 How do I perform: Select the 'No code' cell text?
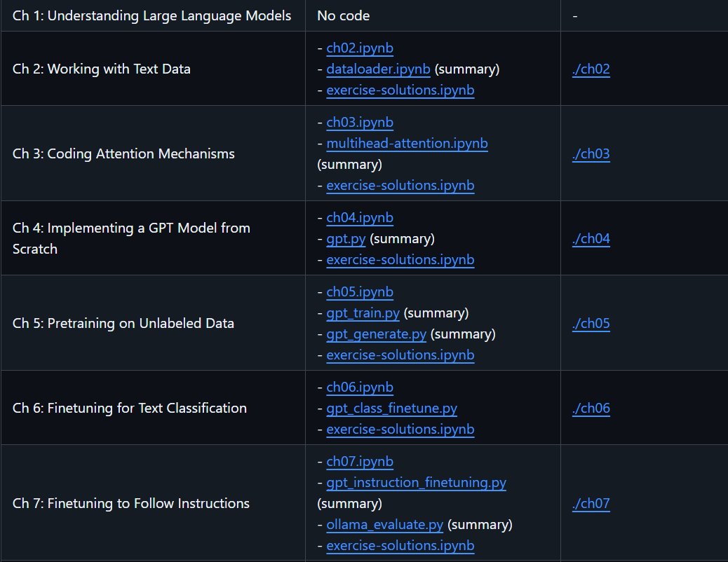coord(344,16)
